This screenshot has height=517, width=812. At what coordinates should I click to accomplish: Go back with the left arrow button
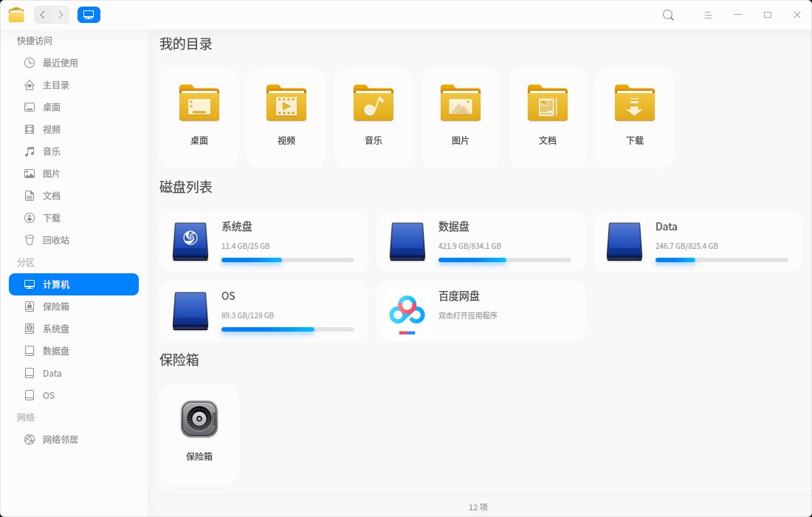coord(43,15)
